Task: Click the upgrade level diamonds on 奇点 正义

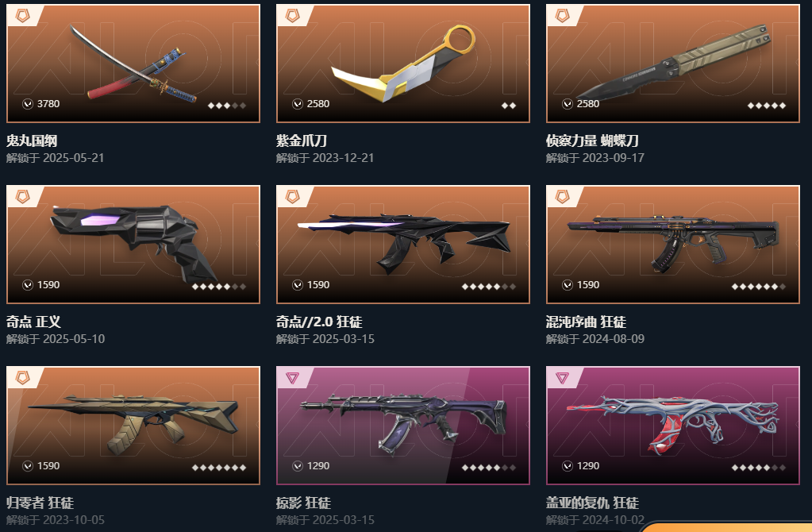Action: coord(219,287)
